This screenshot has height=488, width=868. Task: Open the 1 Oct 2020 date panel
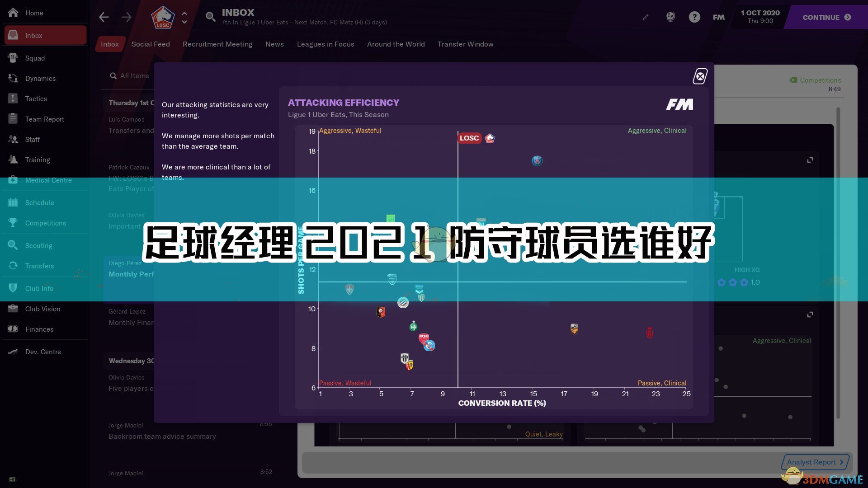[760, 17]
